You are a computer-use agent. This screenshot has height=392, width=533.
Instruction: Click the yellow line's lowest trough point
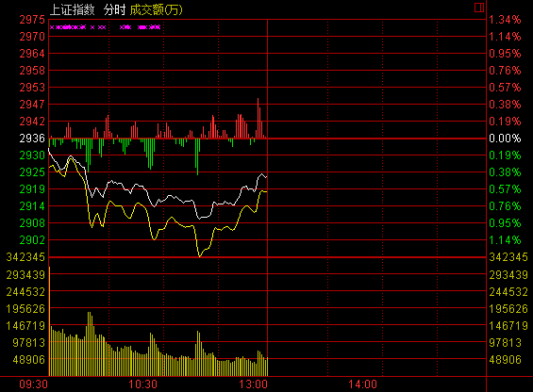click(199, 256)
